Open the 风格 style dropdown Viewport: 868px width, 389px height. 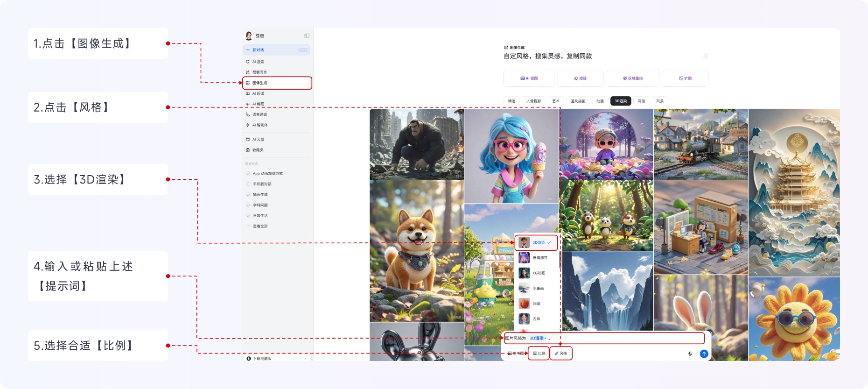click(x=561, y=354)
